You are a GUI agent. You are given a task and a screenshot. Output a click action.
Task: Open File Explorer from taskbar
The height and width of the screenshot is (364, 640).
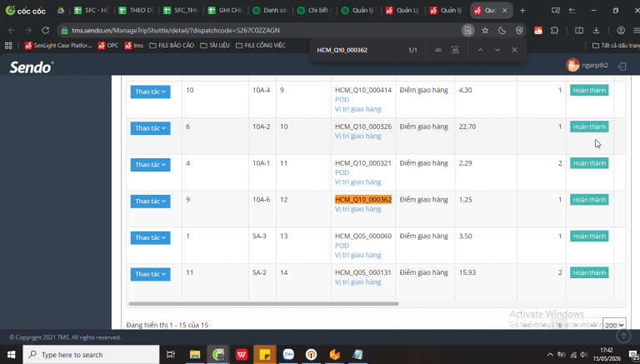tap(195, 355)
